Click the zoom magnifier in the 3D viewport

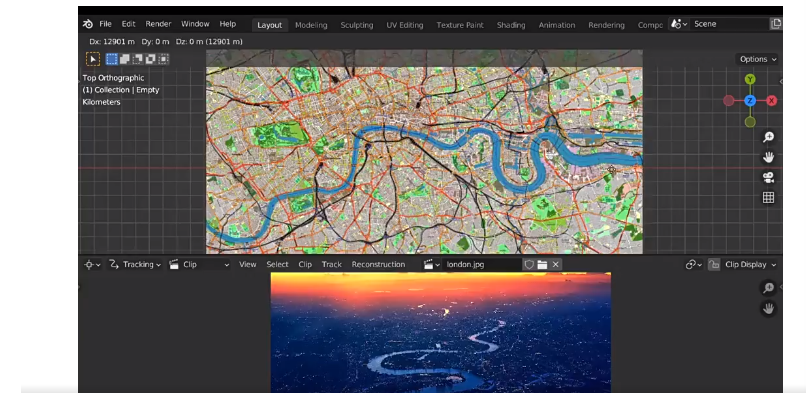[768, 137]
